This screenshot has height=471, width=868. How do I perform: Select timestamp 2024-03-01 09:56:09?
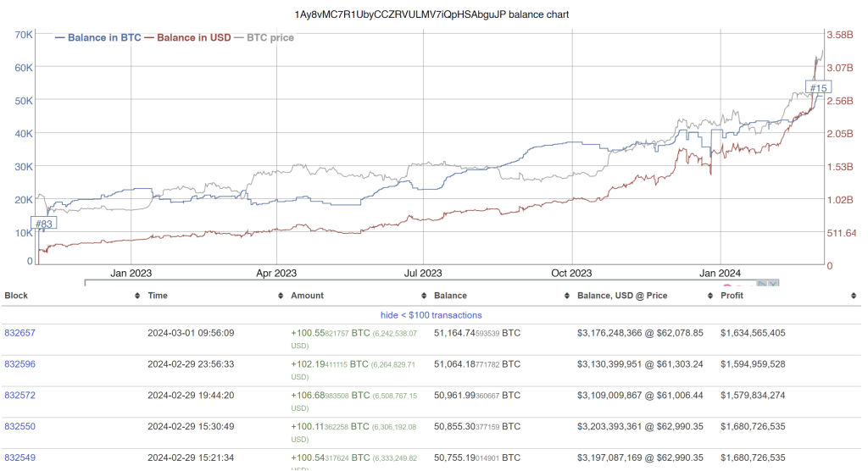pyautogui.click(x=191, y=333)
